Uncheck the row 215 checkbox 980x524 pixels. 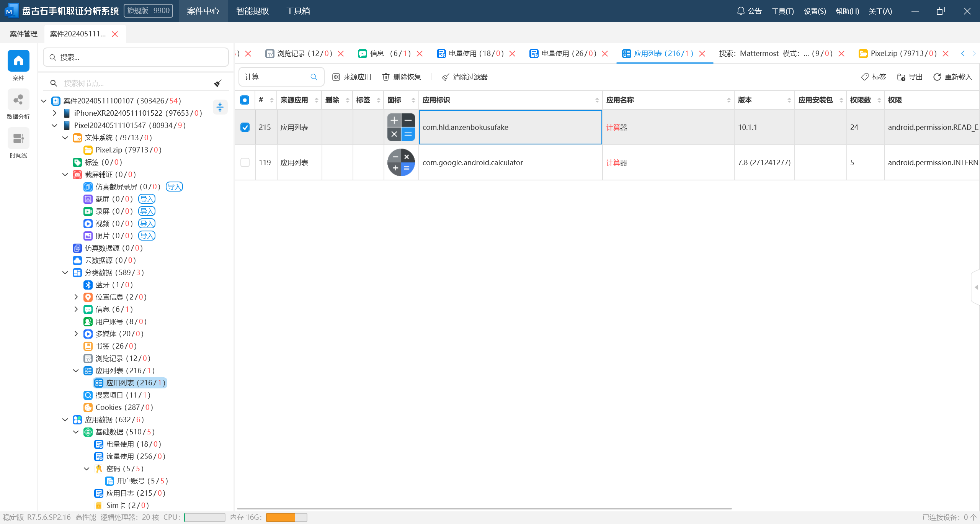coord(245,127)
